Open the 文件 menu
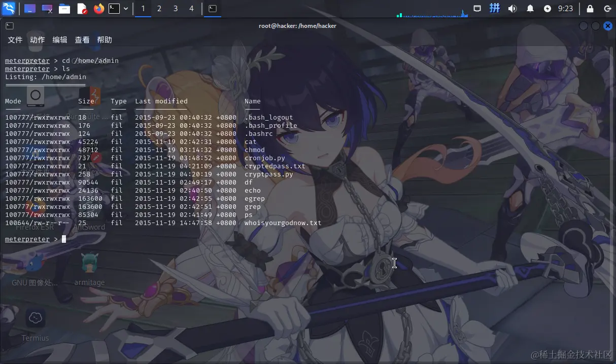The height and width of the screenshot is (364, 616). (x=15, y=40)
